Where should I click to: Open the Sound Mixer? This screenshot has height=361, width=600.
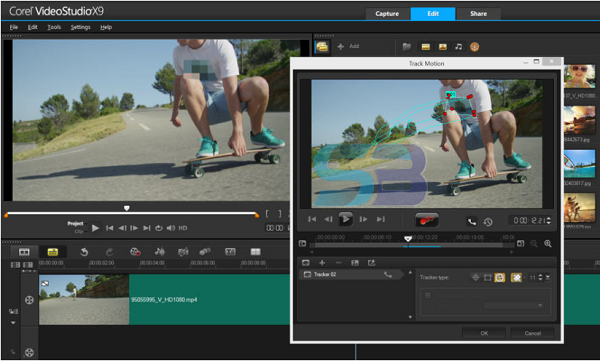coord(160,252)
